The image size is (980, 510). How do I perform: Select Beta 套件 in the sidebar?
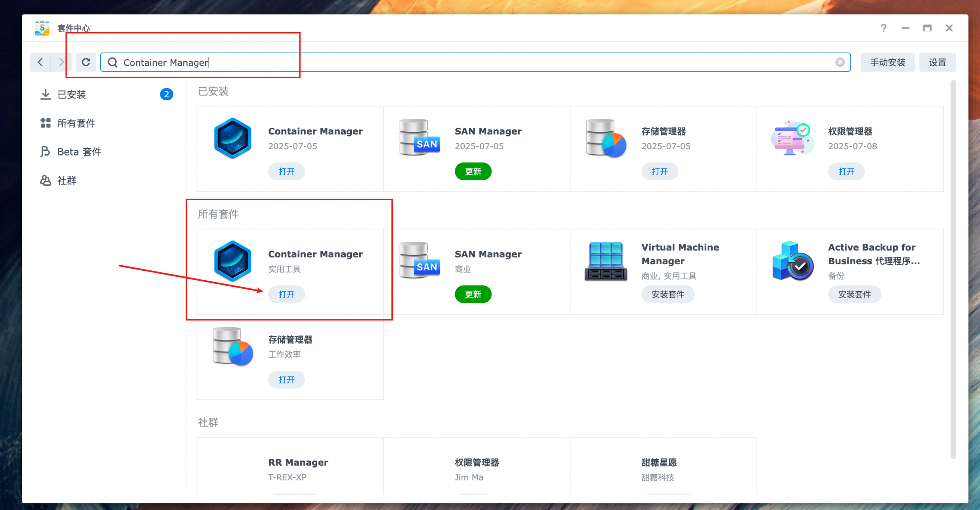coord(79,152)
